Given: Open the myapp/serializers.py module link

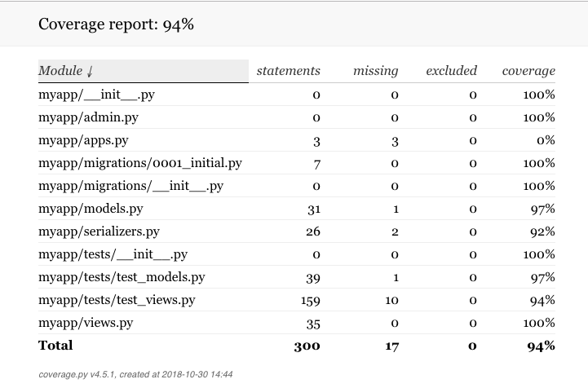Looking at the screenshot, I should pos(99,231).
